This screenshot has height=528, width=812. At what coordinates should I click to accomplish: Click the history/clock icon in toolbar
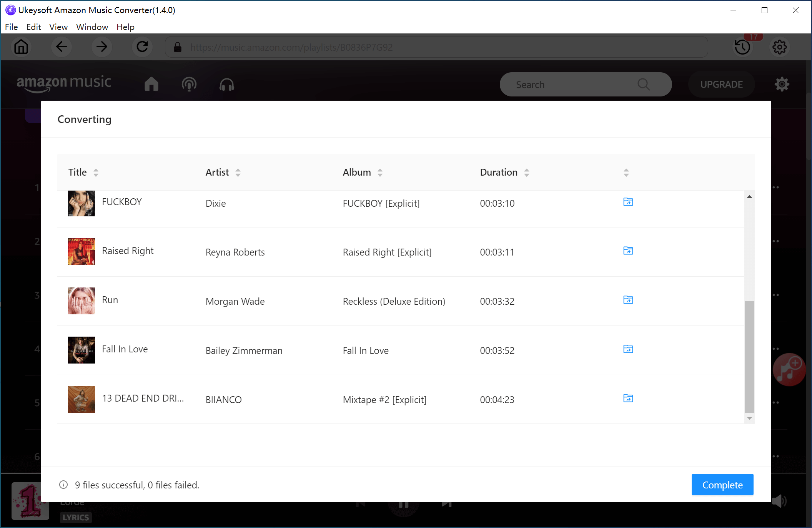(x=743, y=47)
